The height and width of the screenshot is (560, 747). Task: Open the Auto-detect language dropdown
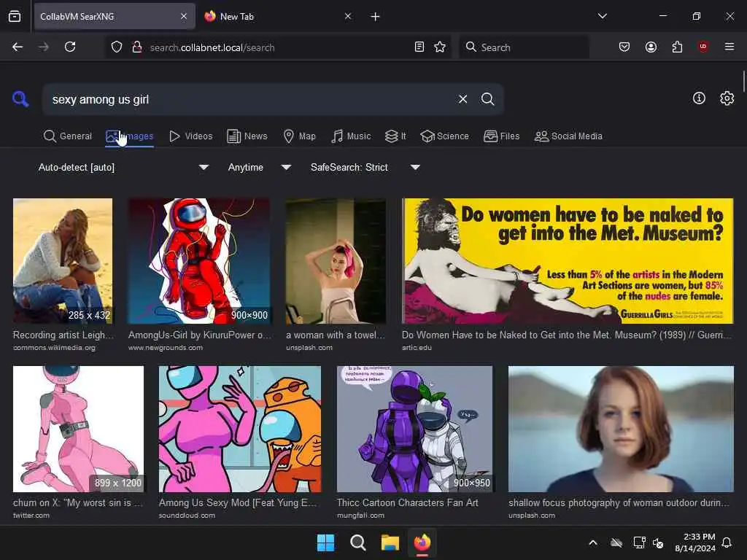[123, 167]
